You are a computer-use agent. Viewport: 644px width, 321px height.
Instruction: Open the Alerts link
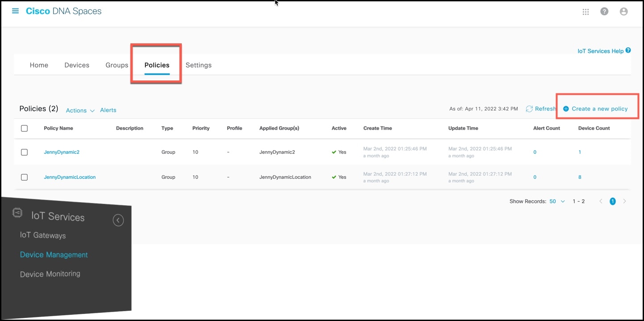[108, 110]
